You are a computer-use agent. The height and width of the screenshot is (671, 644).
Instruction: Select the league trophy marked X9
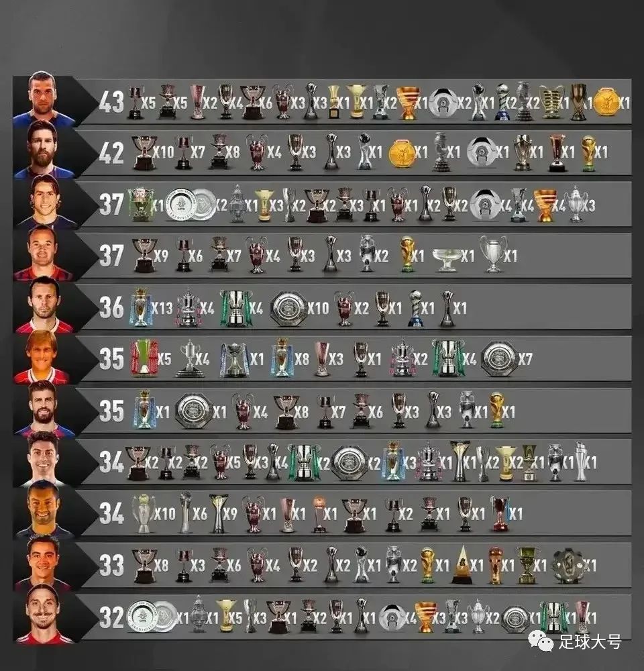pos(143,256)
